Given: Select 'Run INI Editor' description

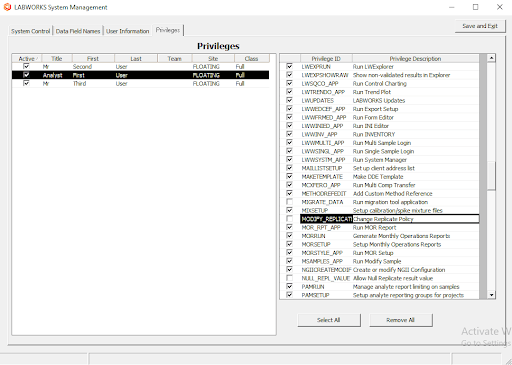Looking at the screenshot, I should pos(371,126).
